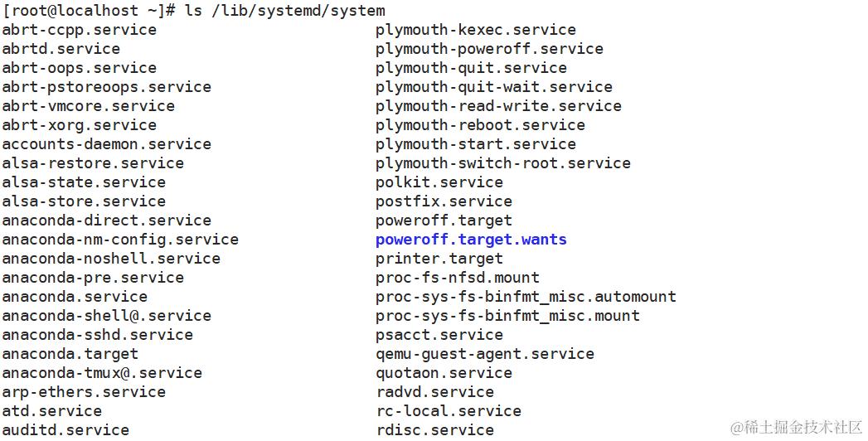
Task: Click the rc-local.service filename
Action: [448, 411]
